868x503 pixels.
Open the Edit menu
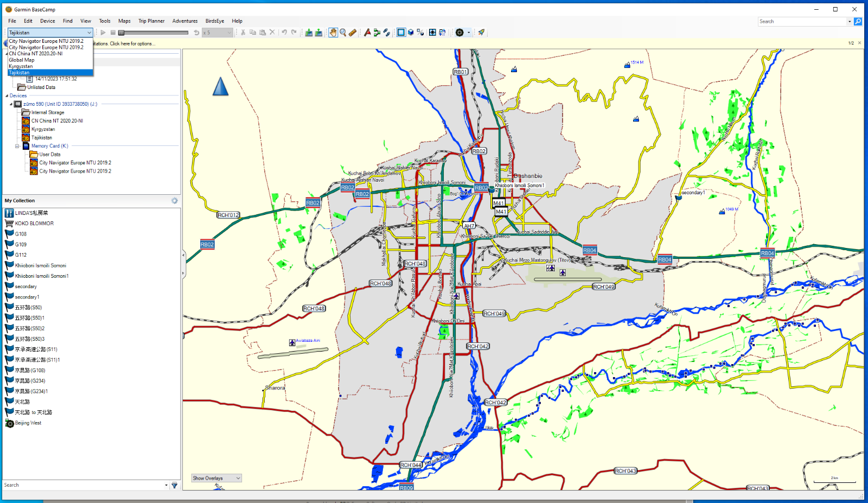(x=28, y=21)
